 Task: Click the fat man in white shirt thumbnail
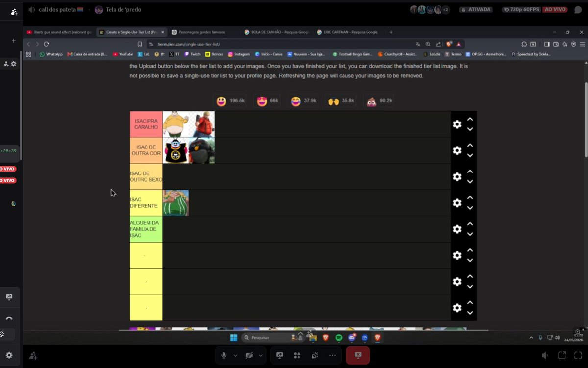(175, 124)
